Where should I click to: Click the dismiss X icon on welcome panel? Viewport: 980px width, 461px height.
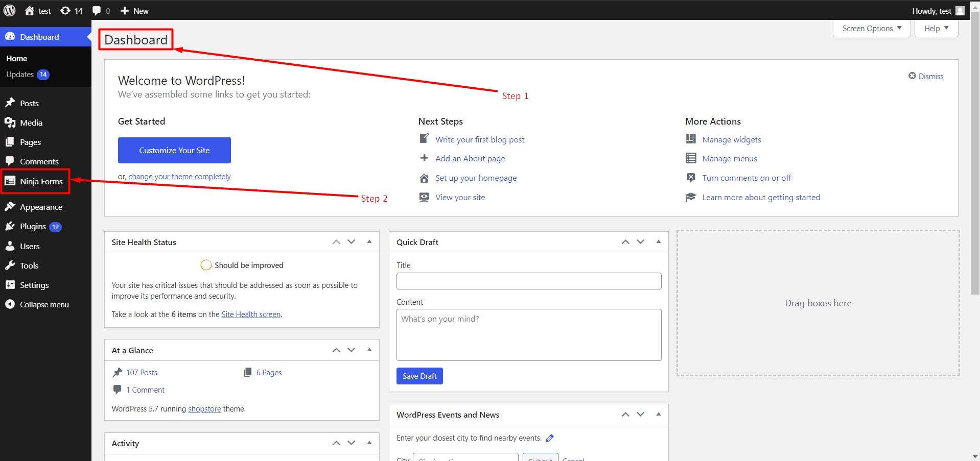(x=912, y=76)
